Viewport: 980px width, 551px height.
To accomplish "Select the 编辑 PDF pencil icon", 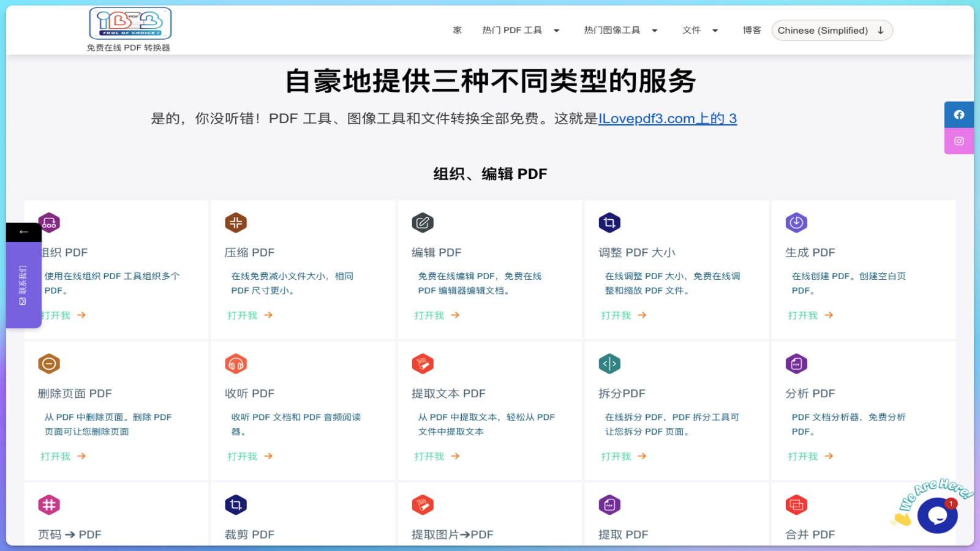I will click(423, 222).
